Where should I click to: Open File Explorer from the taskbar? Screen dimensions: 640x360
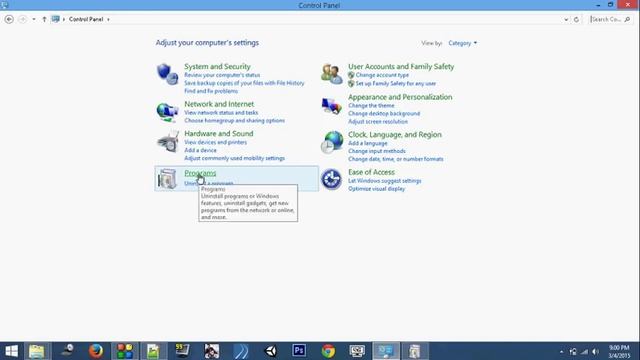[37, 351]
